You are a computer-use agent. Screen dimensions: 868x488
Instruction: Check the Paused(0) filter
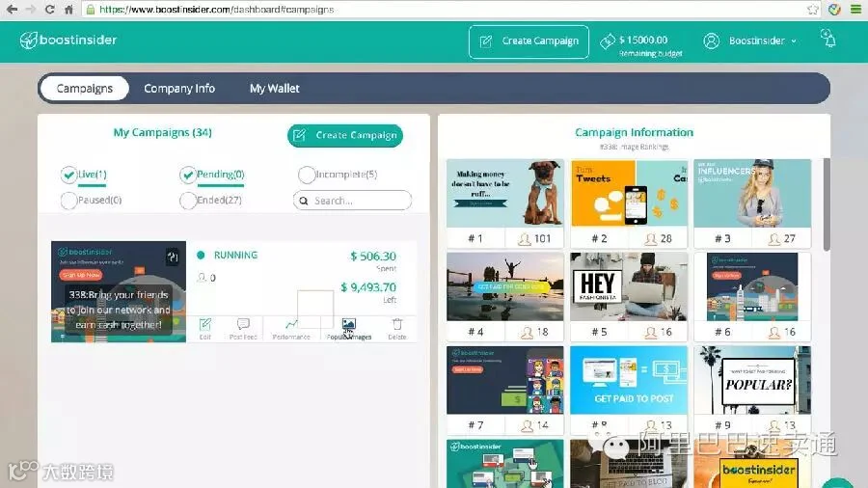click(68, 201)
